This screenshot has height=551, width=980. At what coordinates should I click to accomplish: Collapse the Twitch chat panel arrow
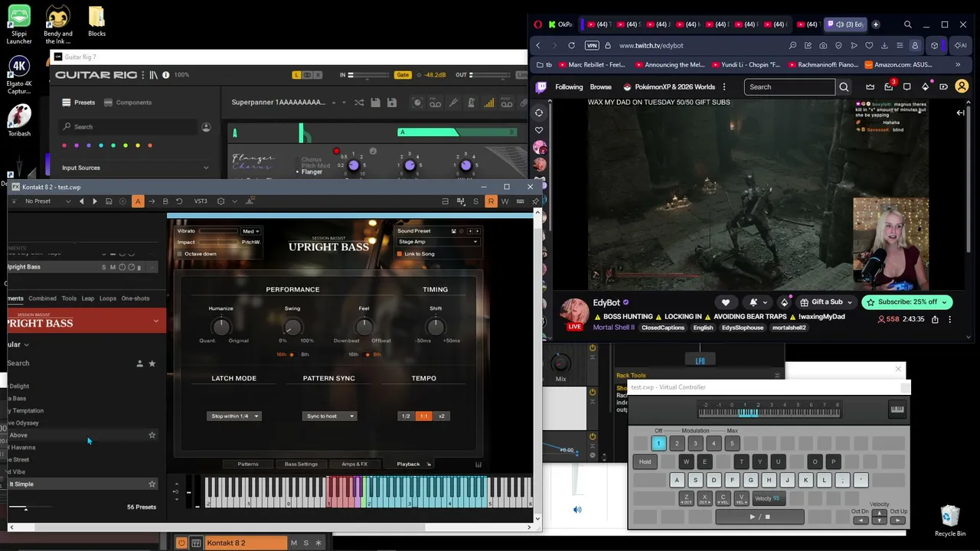960,112
